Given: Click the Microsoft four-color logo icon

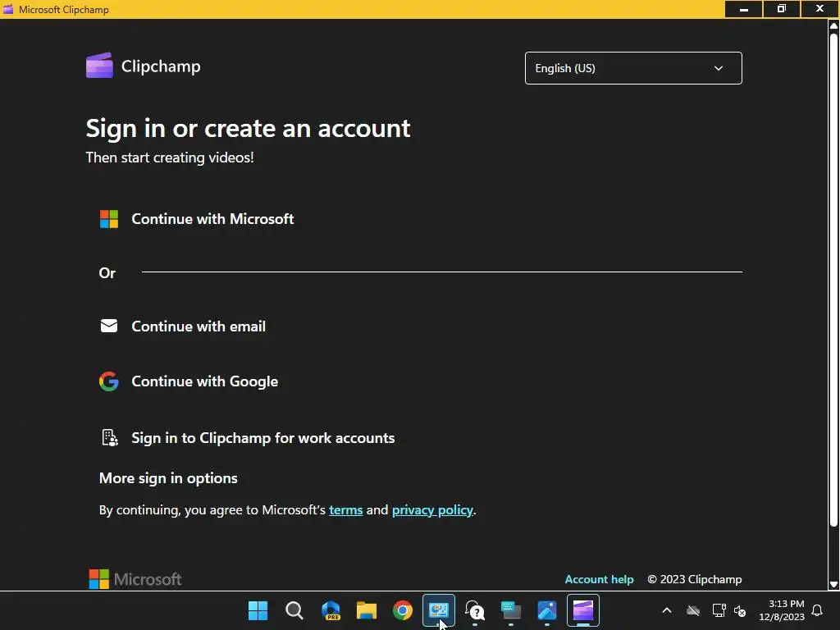Looking at the screenshot, I should pyautogui.click(x=109, y=218).
